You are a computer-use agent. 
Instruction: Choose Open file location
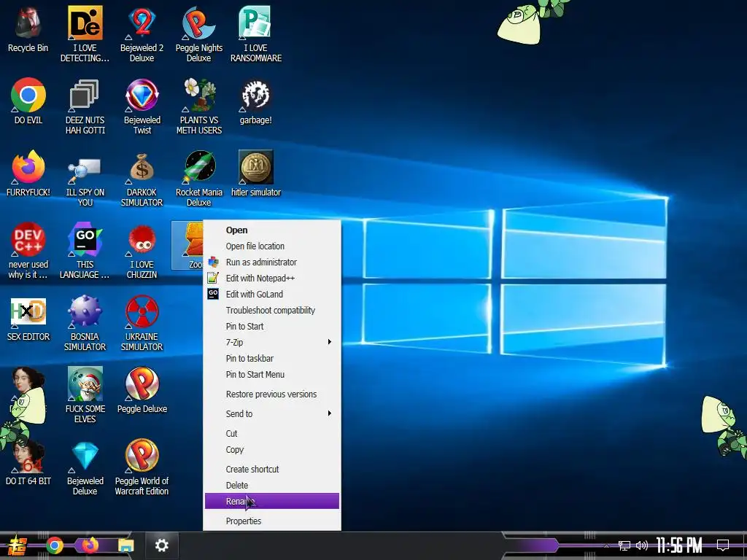[272, 246]
